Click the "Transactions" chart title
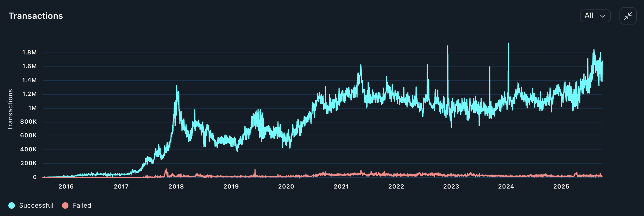This screenshot has height=216, width=644. tap(36, 16)
